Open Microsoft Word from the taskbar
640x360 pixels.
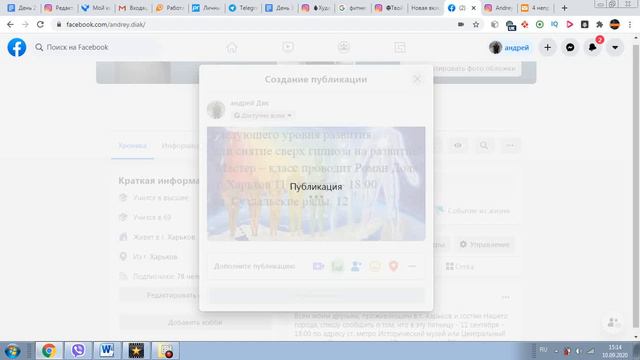tap(107, 351)
